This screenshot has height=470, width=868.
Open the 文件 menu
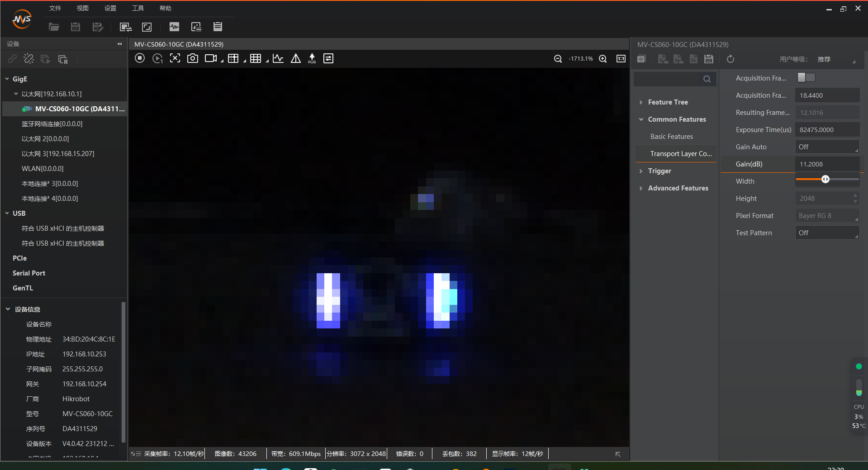55,8
